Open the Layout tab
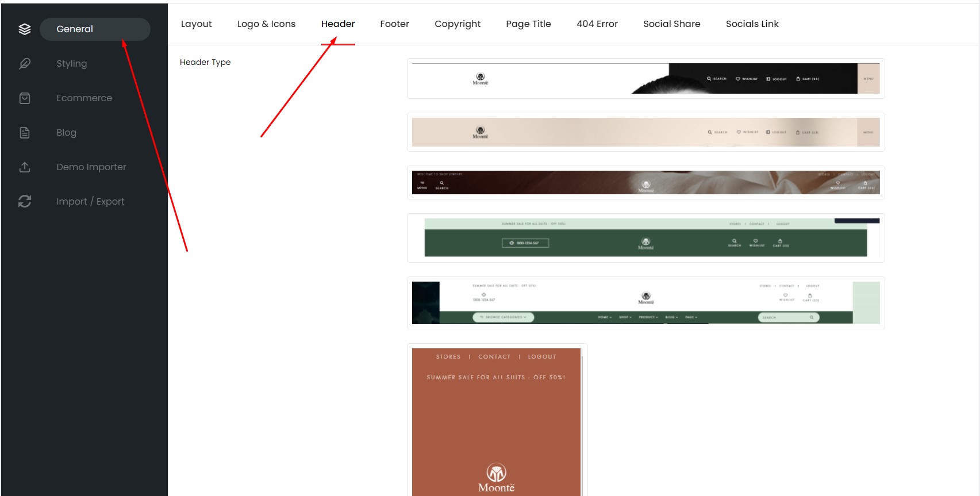The image size is (980, 496). click(197, 24)
